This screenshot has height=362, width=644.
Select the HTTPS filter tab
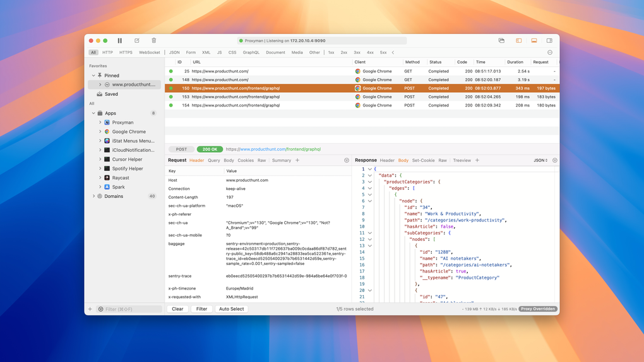(x=126, y=52)
